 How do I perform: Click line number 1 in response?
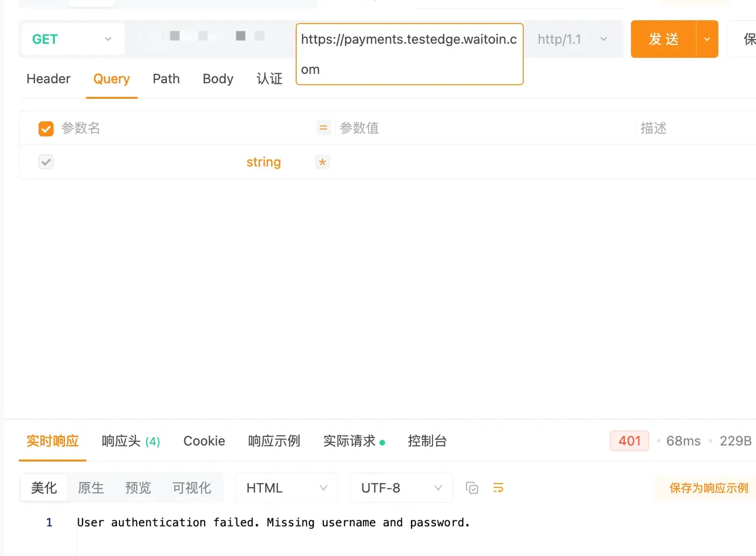point(49,523)
